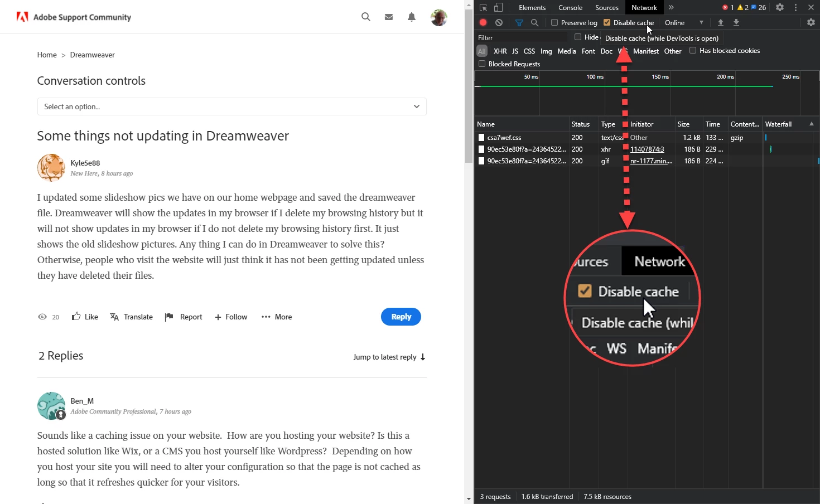Click the blue Reply button
This screenshot has width=820, height=504.
(x=401, y=317)
